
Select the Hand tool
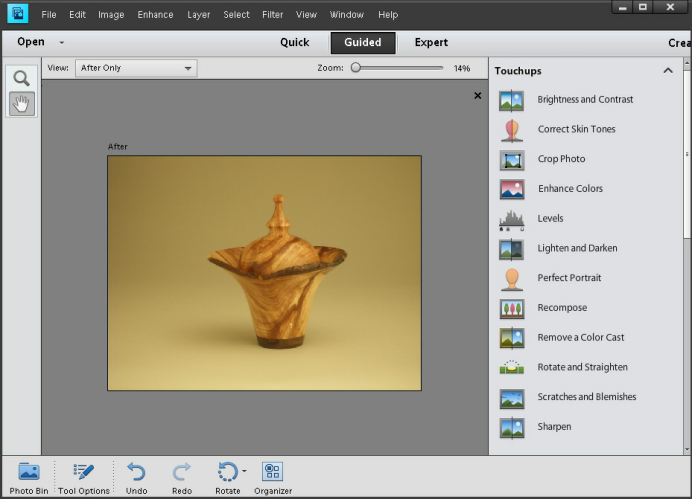coord(21,103)
